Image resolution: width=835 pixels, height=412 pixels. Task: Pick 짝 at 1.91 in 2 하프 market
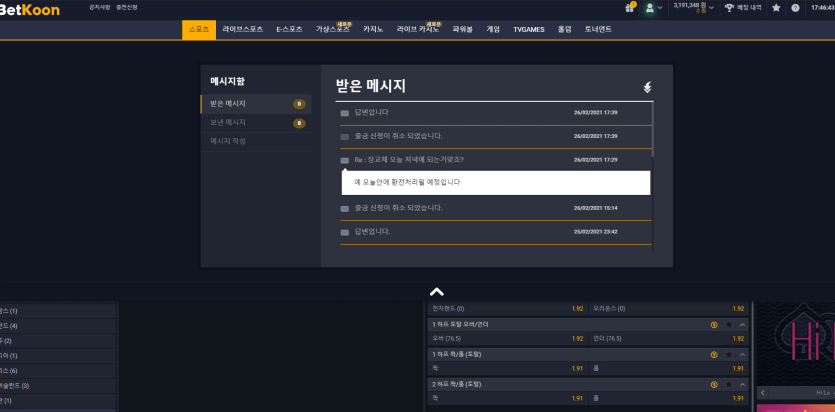[x=507, y=398]
